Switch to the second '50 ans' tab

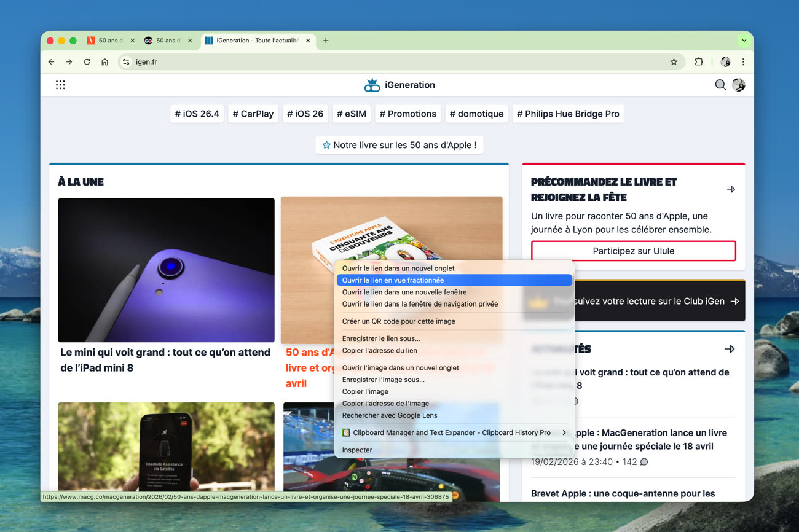coord(167,41)
